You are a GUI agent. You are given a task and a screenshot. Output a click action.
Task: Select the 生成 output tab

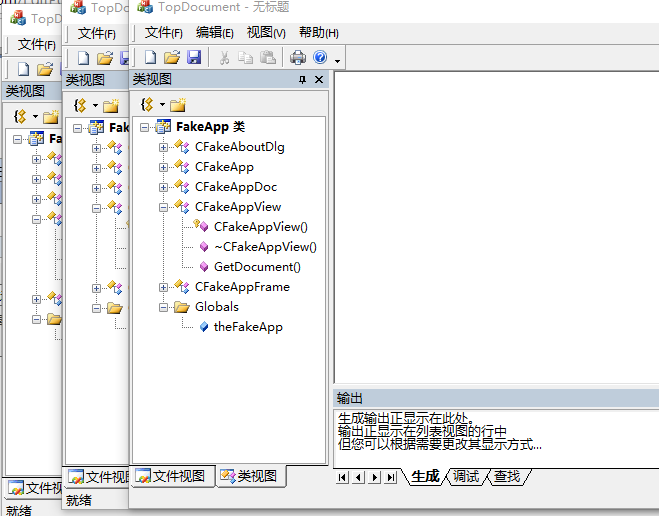pyautogui.click(x=425, y=477)
